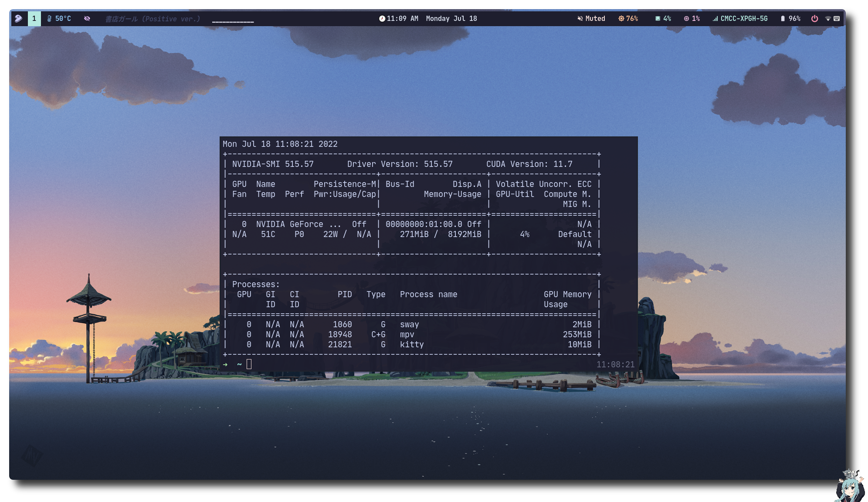Click the C+G type for mpv
This screenshot has height=502, width=868.
tap(378, 334)
